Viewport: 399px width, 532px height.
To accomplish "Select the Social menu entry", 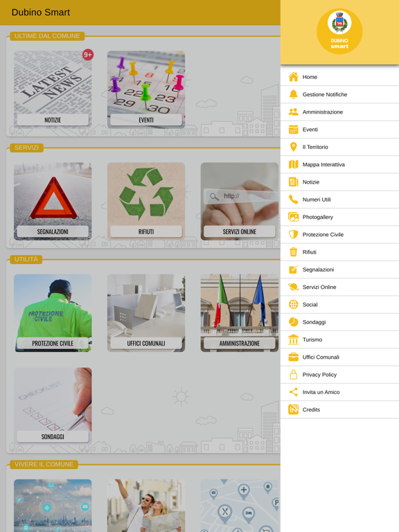I will tap(339, 305).
